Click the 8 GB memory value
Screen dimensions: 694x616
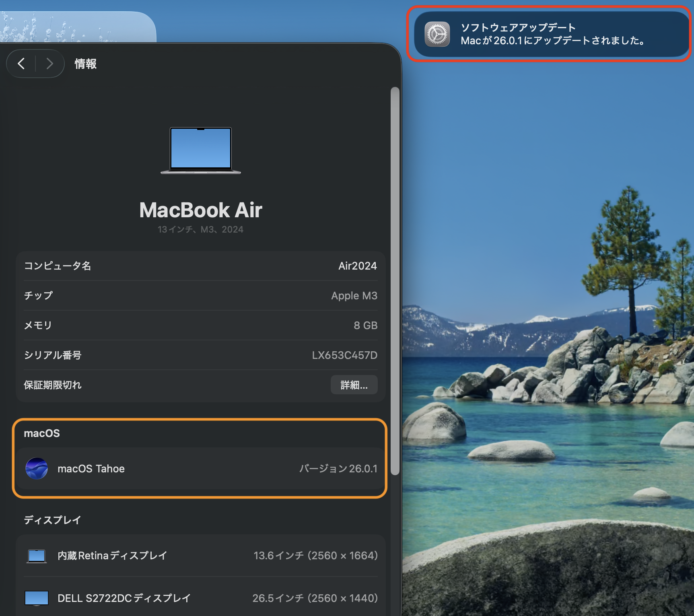(x=365, y=326)
